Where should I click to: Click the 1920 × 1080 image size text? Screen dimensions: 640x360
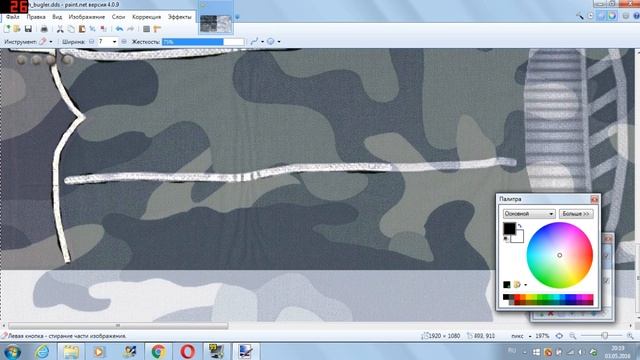[444, 336]
